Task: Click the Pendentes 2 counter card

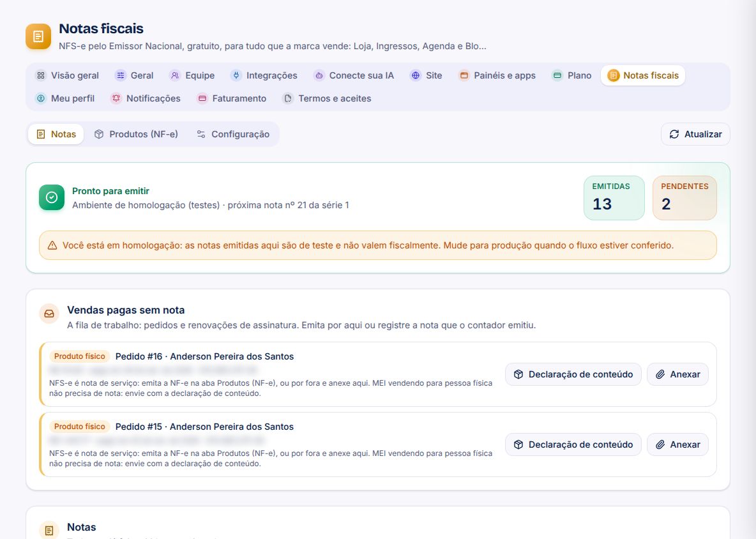Action: [684, 198]
